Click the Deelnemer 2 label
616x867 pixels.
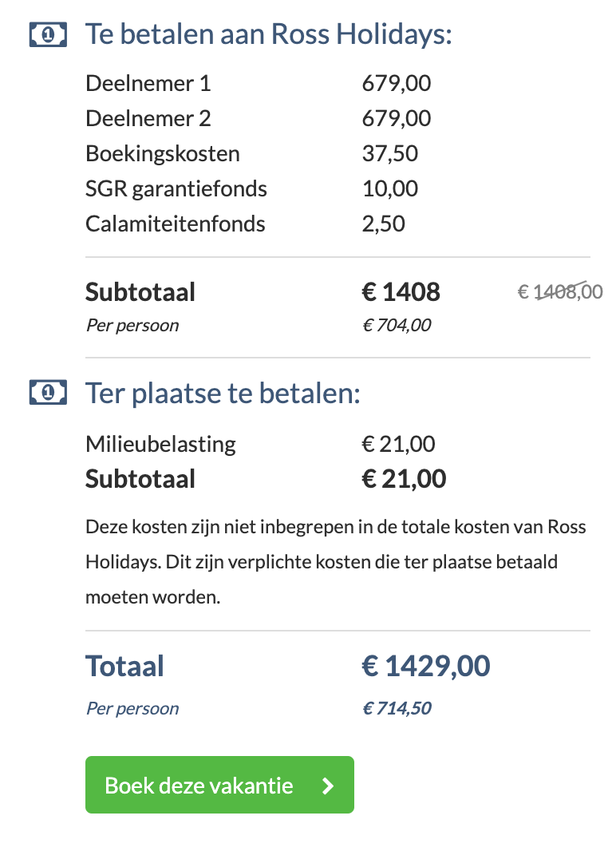[148, 118]
